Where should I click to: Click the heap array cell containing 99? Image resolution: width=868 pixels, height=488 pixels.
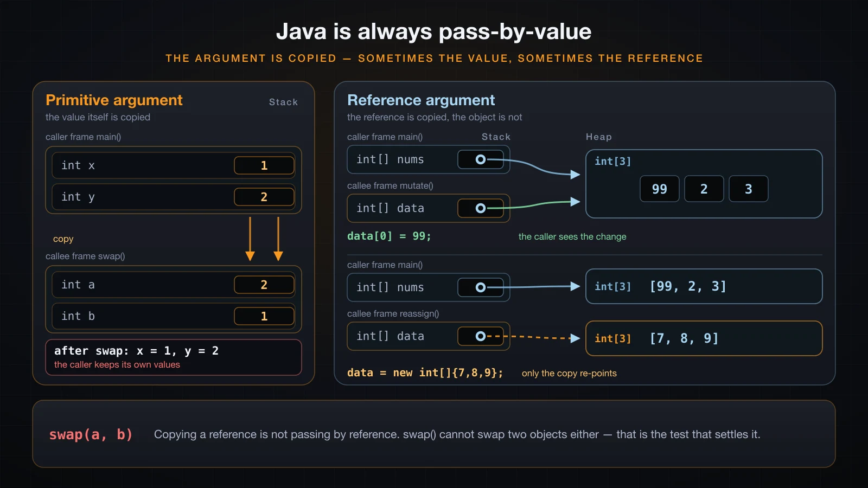[x=660, y=189]
